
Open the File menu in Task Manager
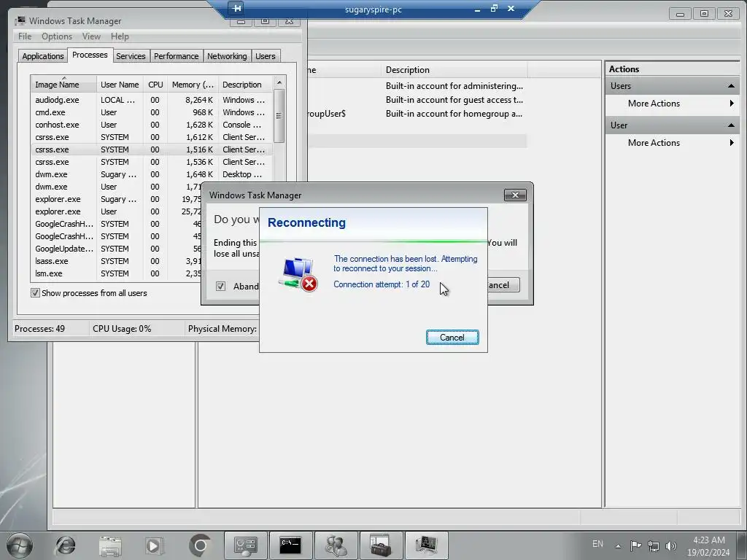pos(25,36)
